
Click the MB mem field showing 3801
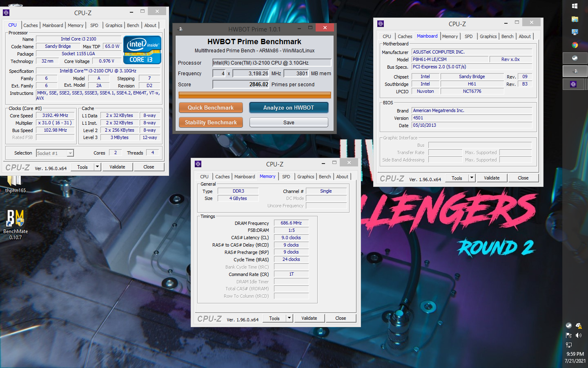(x=296, y=74)
